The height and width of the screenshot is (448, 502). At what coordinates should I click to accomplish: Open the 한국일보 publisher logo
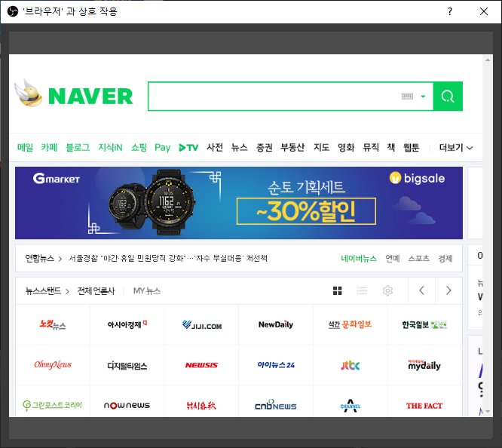[424, 324]
